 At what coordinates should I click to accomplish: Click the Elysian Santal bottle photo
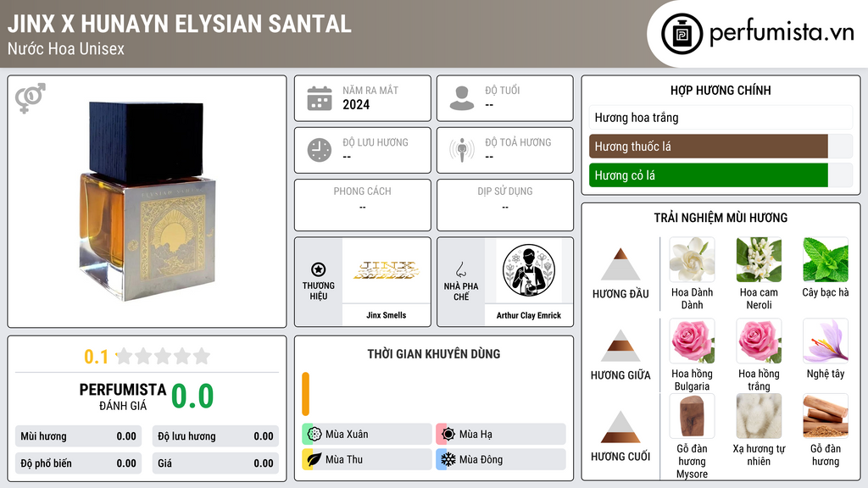click(147, 201)
